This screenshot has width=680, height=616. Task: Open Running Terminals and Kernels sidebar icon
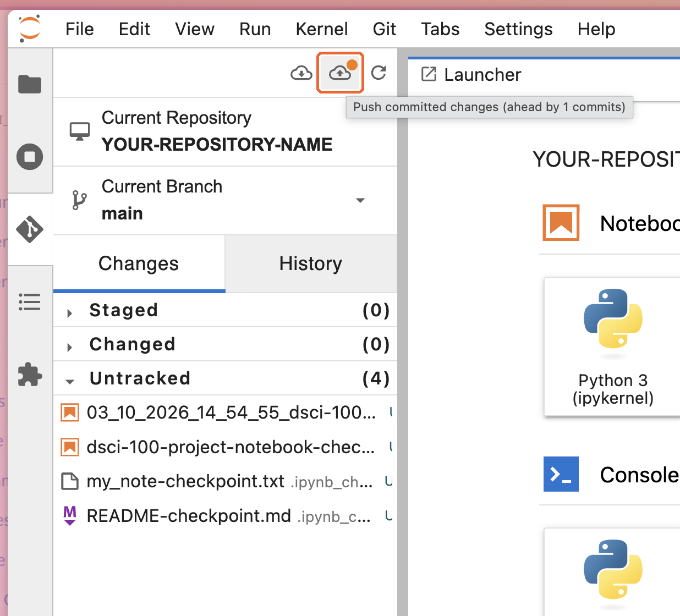(30, 157)
